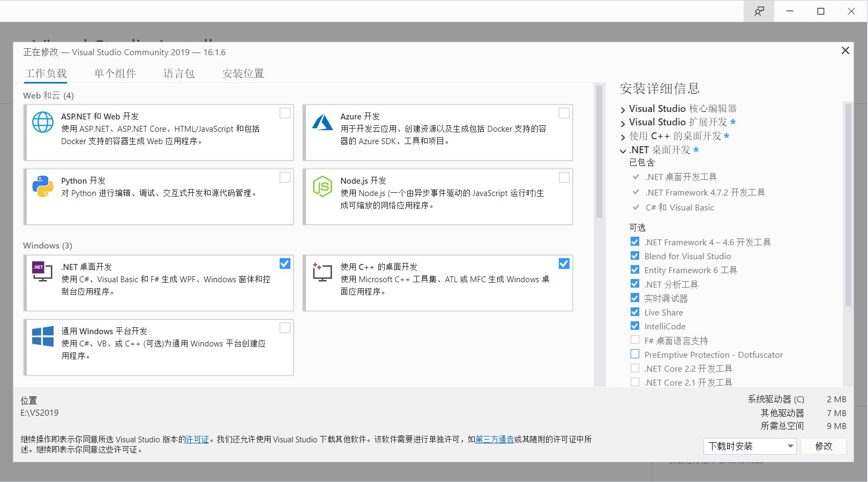The width and height of the screenshot is (868, 482).
Task: Click the C++ desktop development monitor icon
Action: [x=322, y=272]
